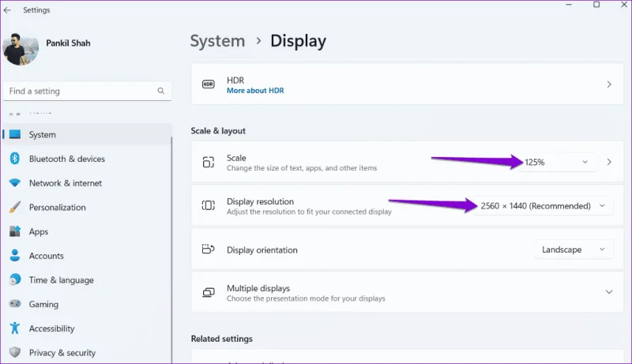632x364 pixels.
Task: Maximize the Settings window
Action: [x=596, y=5]
